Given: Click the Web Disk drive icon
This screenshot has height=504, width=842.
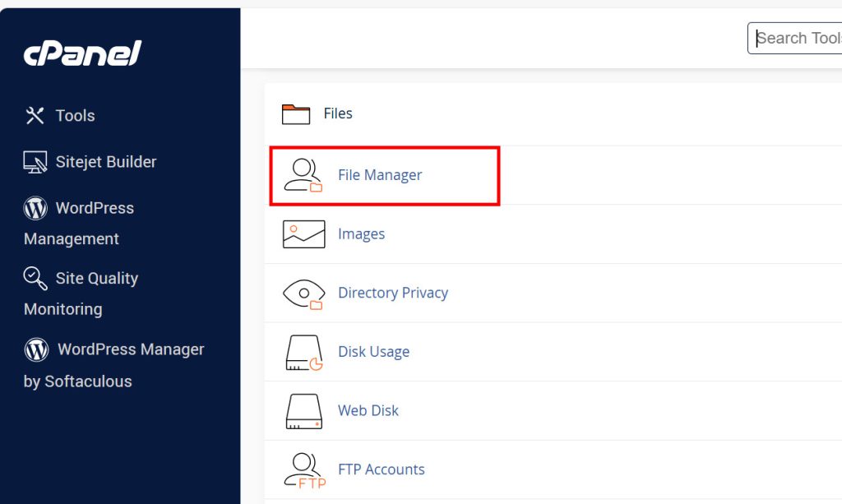Looking at the screenshot, I should point(304,412).
